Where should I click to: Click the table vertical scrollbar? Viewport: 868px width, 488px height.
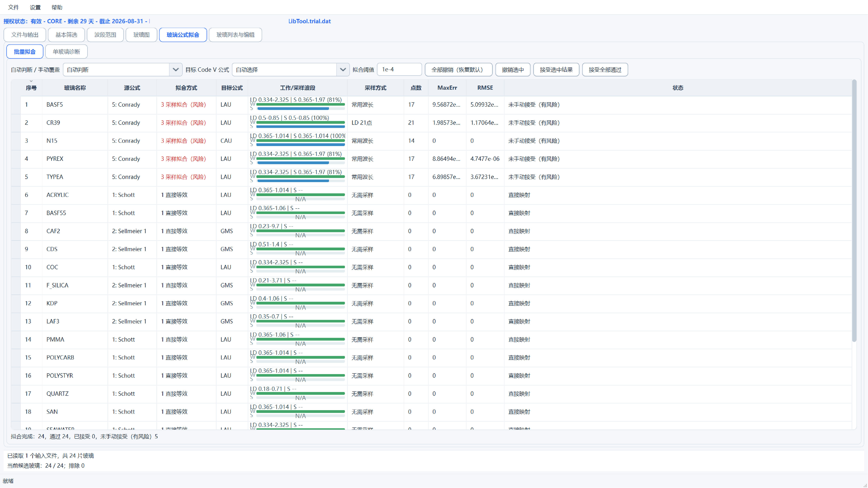pos(854,211)
